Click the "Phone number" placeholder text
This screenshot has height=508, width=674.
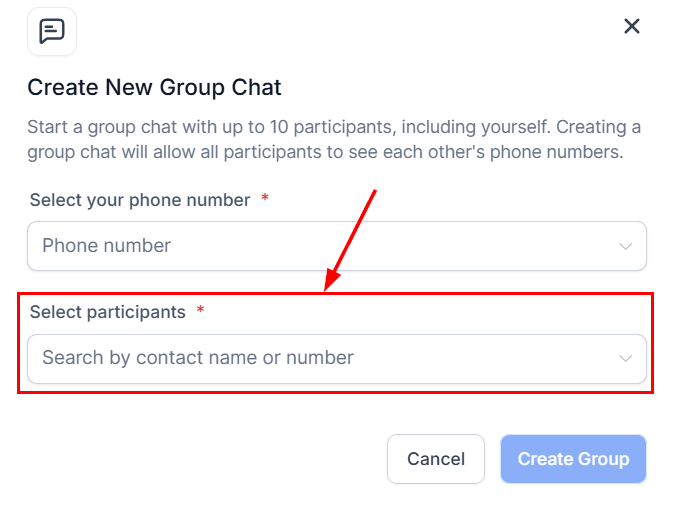106,246
